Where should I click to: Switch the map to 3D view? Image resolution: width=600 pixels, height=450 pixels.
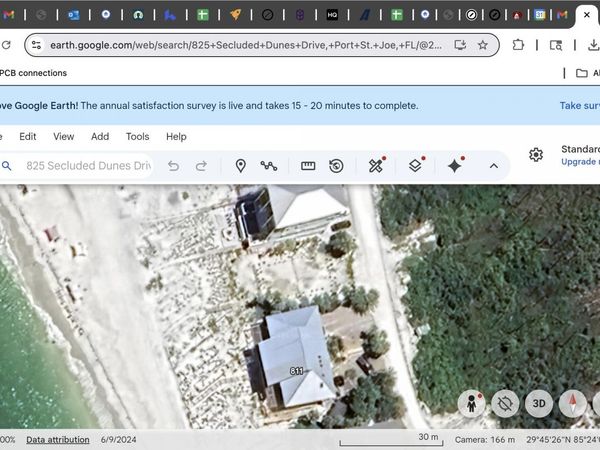coord(539,404)
